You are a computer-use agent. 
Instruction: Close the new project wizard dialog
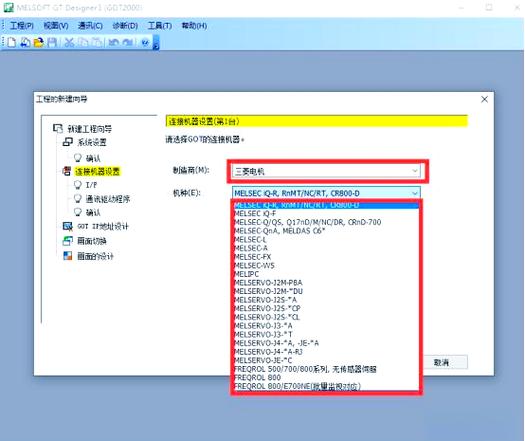point(484,99)
